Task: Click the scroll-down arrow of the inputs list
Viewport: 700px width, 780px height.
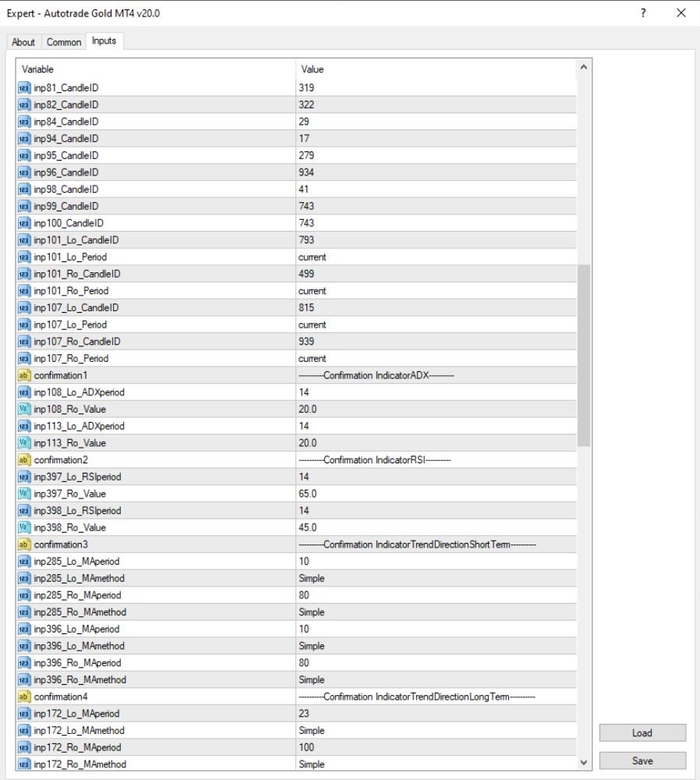Action: click(584, 762)
